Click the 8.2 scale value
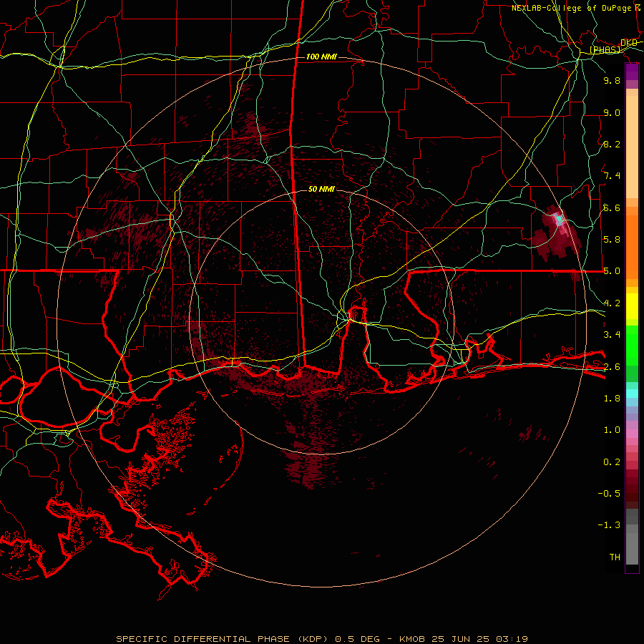This screenshot has width=644, height=644. (x=612, y=144)
